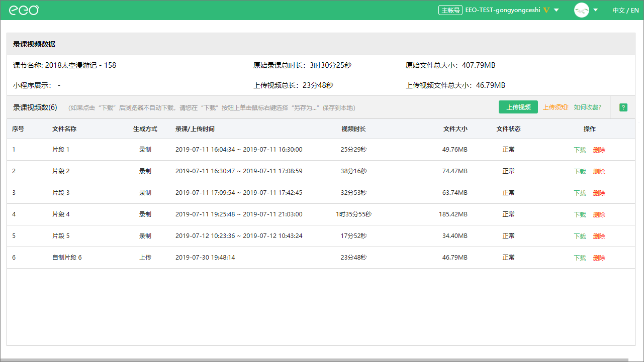Screen dimensions: 644x362
Task: Delete 自制片段 6 video
Action: pyautogui.click(x=599, y=258)
